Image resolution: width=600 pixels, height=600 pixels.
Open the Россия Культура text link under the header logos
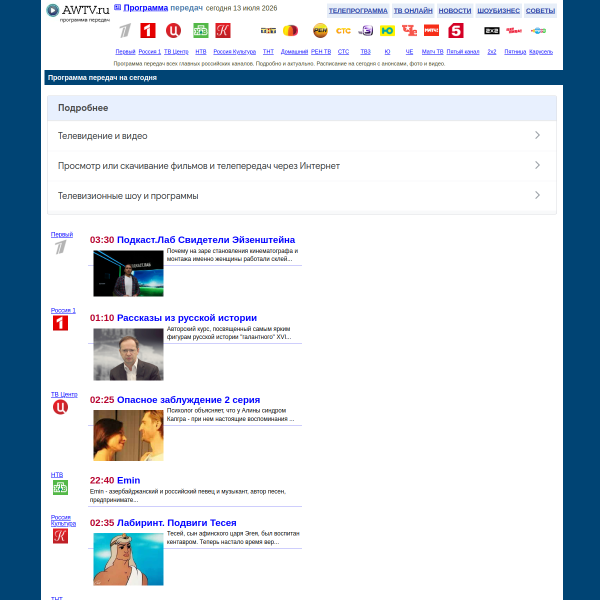pos(234,52)
